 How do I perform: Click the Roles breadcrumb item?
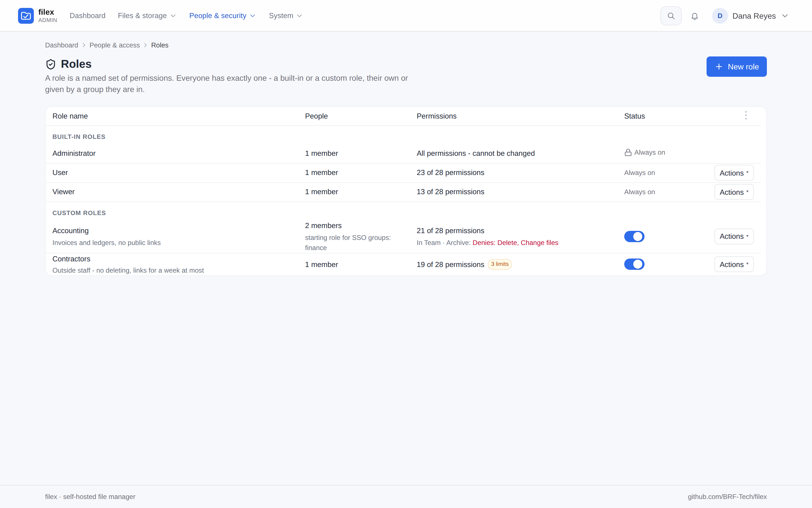point(160,45)
